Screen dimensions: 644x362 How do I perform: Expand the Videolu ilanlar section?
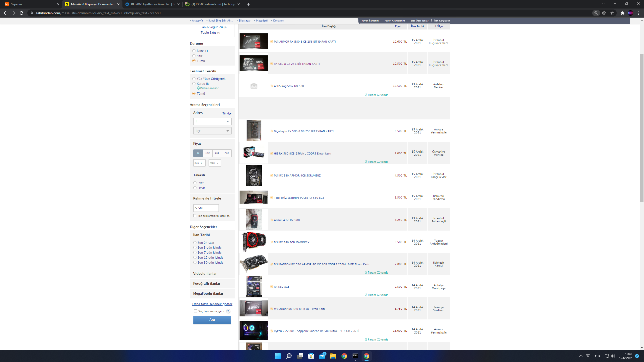pos(205,274)
